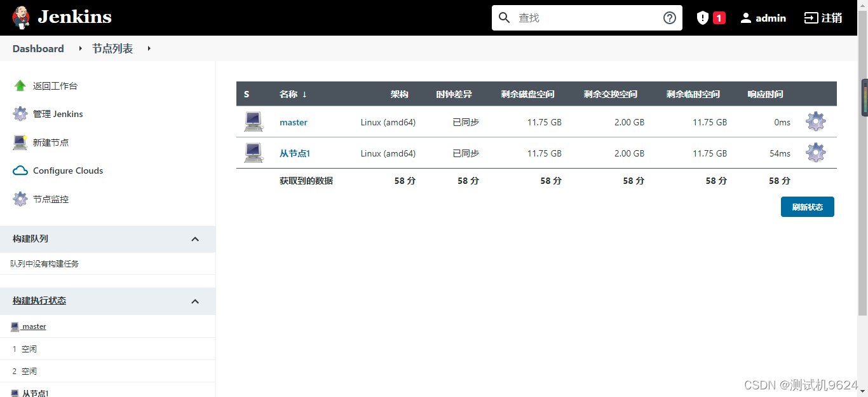Click sort arrow next to 名称 header
Screen dimensions: 868x397
coord(304,94)
